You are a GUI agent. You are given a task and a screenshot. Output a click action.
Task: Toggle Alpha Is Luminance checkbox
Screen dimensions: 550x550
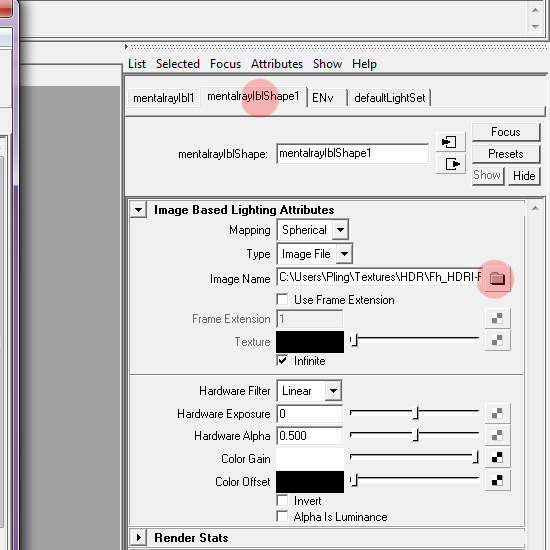tap(282, 516)
